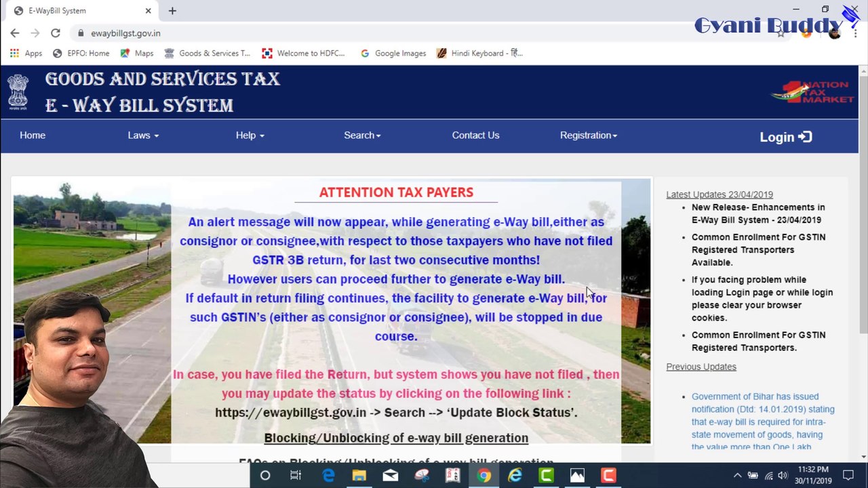Close the E-WayBill System tab
The image size is (868, 488).
click(x=148, y=11)
